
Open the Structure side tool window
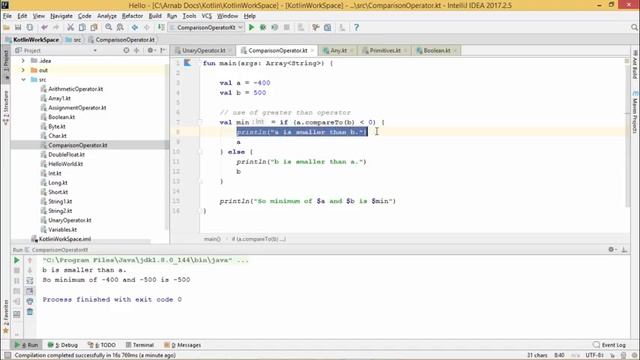6,108
